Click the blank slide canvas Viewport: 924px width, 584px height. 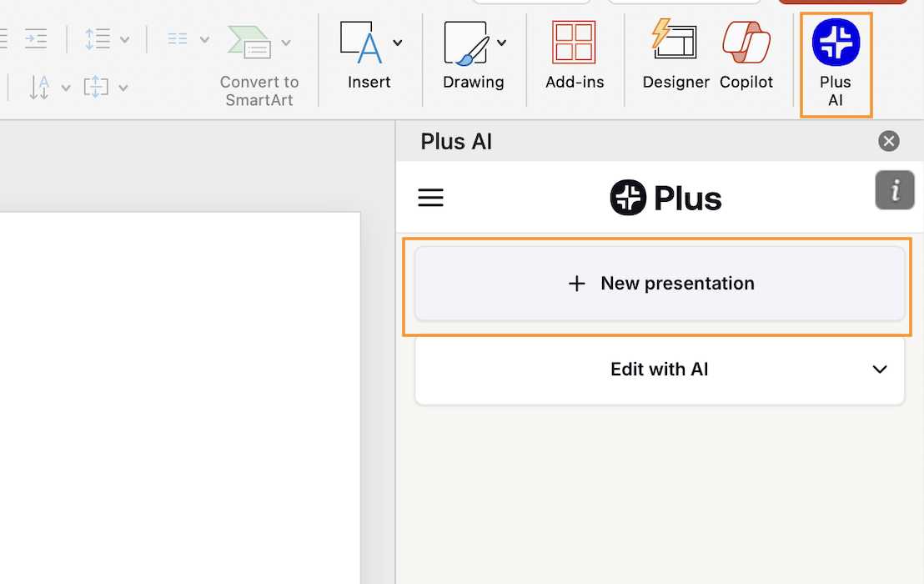180,398
